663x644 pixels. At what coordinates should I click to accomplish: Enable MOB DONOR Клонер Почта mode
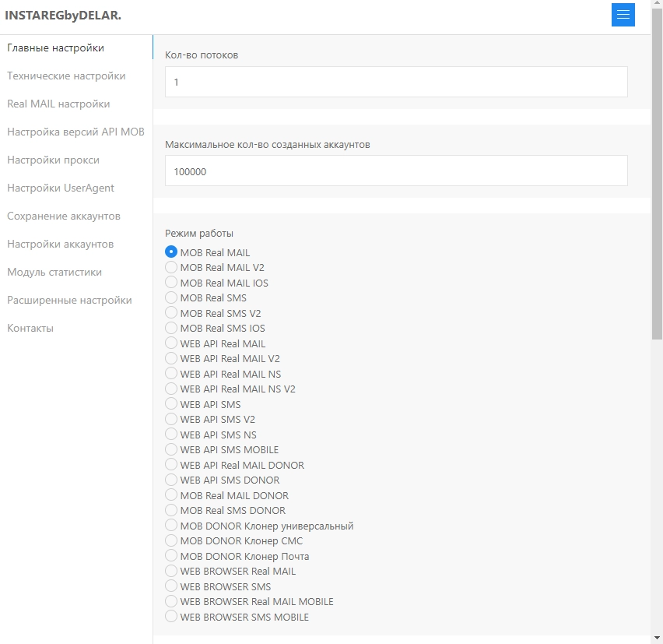coord(171,556)
